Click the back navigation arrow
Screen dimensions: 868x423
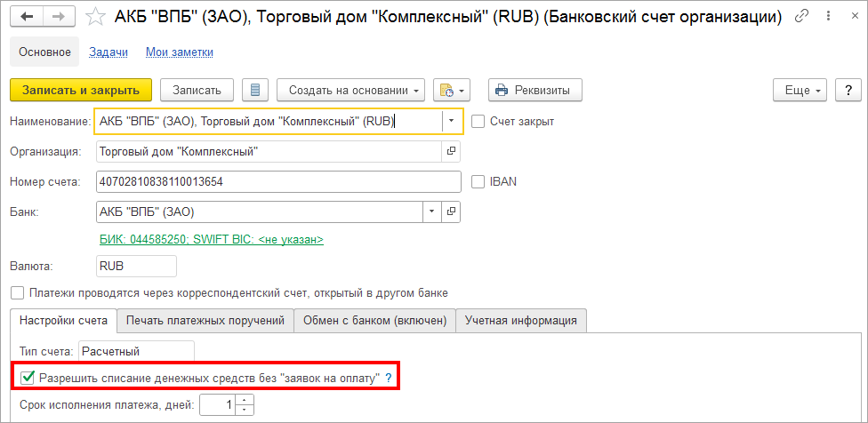pyautogui.click(x=27, y=17)
